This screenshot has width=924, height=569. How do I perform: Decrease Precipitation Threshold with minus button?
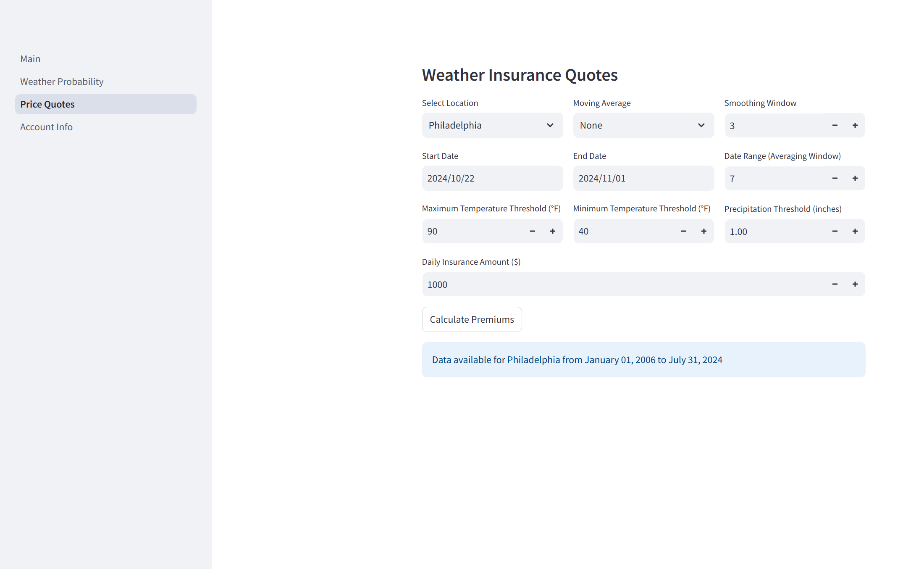[835, 231]
